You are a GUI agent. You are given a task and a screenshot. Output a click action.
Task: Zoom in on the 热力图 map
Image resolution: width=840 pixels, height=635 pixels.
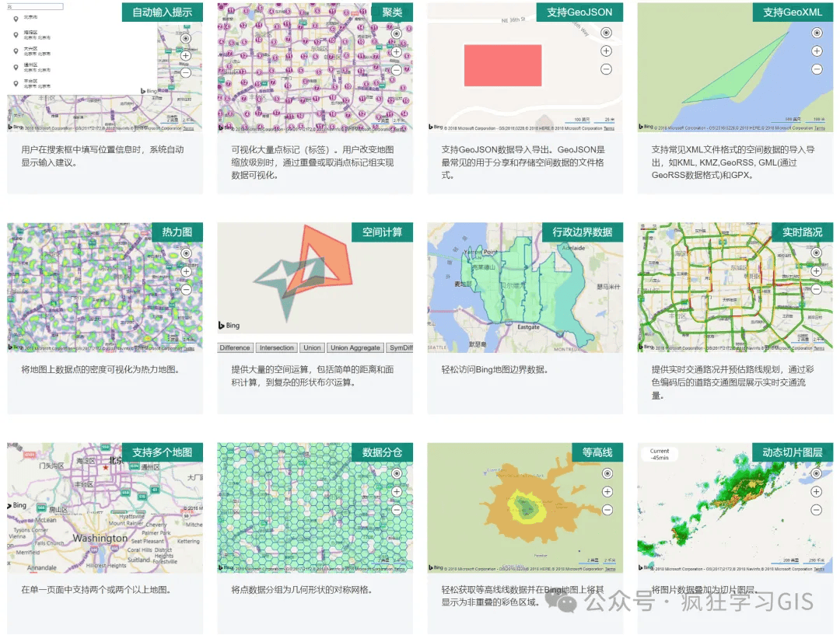[x=186, y=271]
